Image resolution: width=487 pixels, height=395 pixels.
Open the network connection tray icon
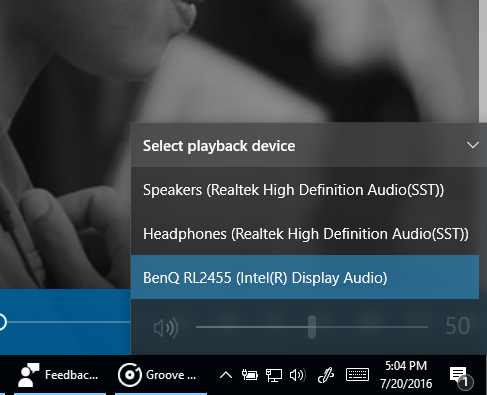274,375
